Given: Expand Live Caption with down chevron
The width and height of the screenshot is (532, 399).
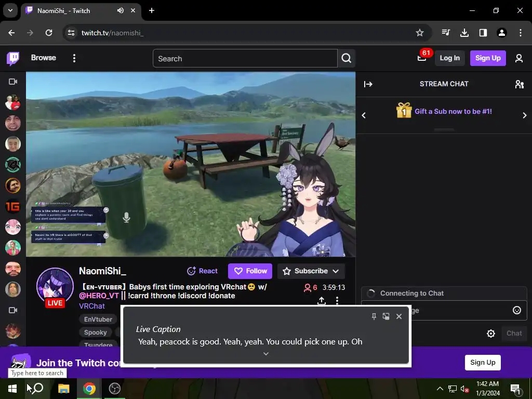Looking at the screenshot, I should click(x=266, y=354).
